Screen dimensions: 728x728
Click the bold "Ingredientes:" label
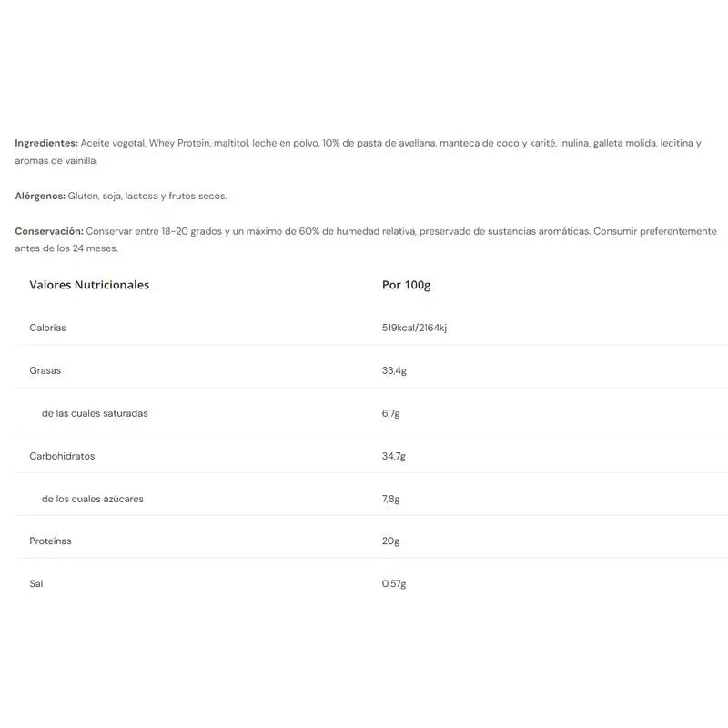(x=46, y=144)
